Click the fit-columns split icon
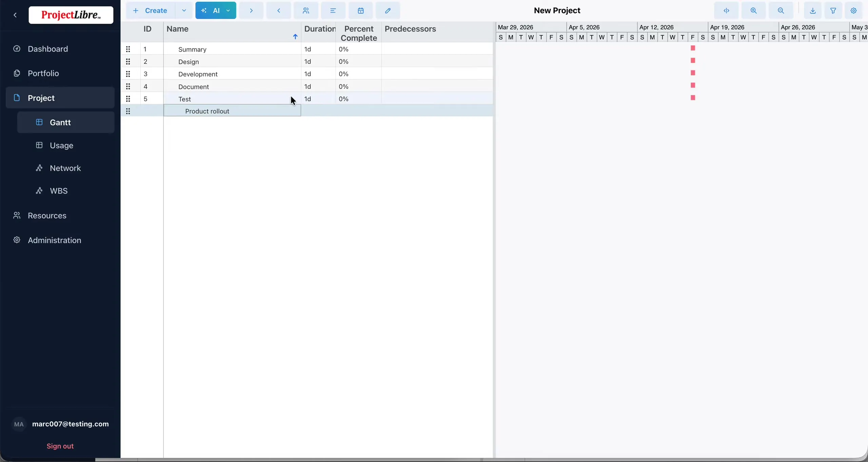The image size is (868, 462). coord(726,11)
